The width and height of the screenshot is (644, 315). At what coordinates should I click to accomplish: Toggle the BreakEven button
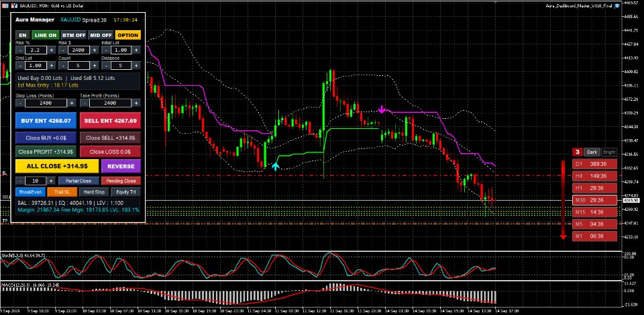click(31, 192)
